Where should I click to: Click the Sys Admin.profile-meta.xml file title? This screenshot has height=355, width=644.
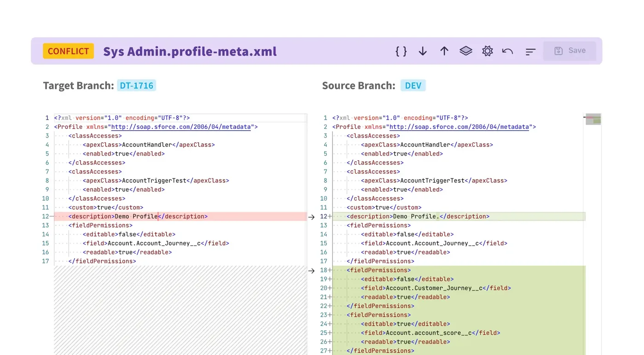click(190, 51)
